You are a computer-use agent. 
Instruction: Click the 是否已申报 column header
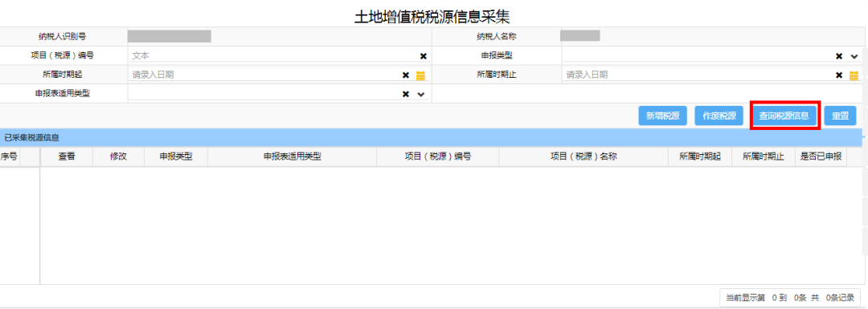coord(821,157)
